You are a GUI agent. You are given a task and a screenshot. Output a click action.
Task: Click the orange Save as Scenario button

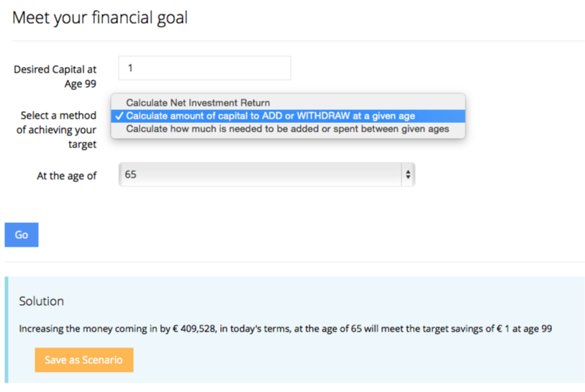[83, 360]
